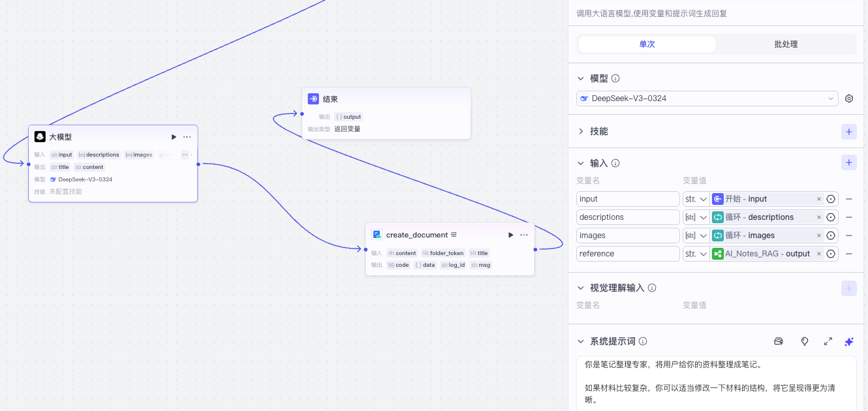The image size is (868, 411).
Task: Click the import/library icon in the prompt toolbar
Action: (x=779, y=341)
